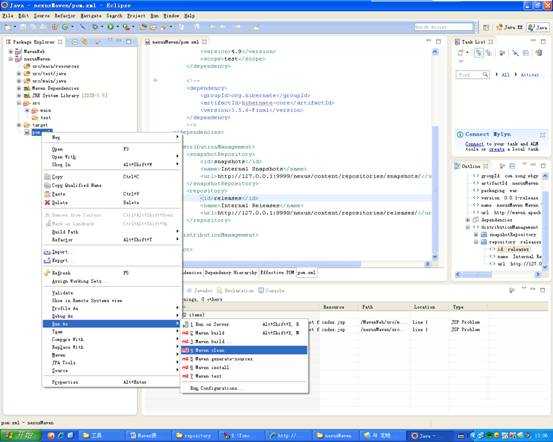The width and height of the screenshot is (553, 442).
Task: Expand the JRE System Library node
Action: click(x=19, y=96)
